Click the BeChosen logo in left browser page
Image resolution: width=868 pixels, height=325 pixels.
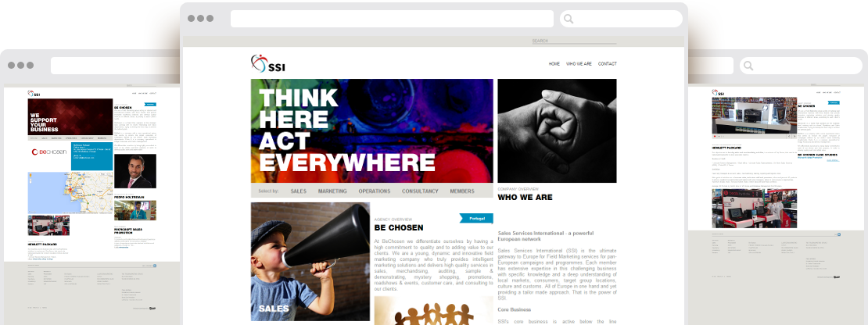click(48, 152)
